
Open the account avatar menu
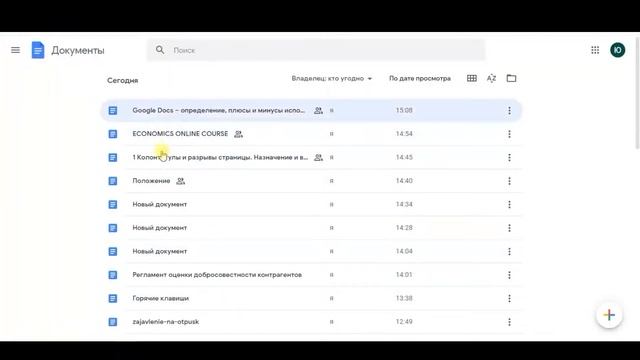pyautogui.click(x=618, y=50)
